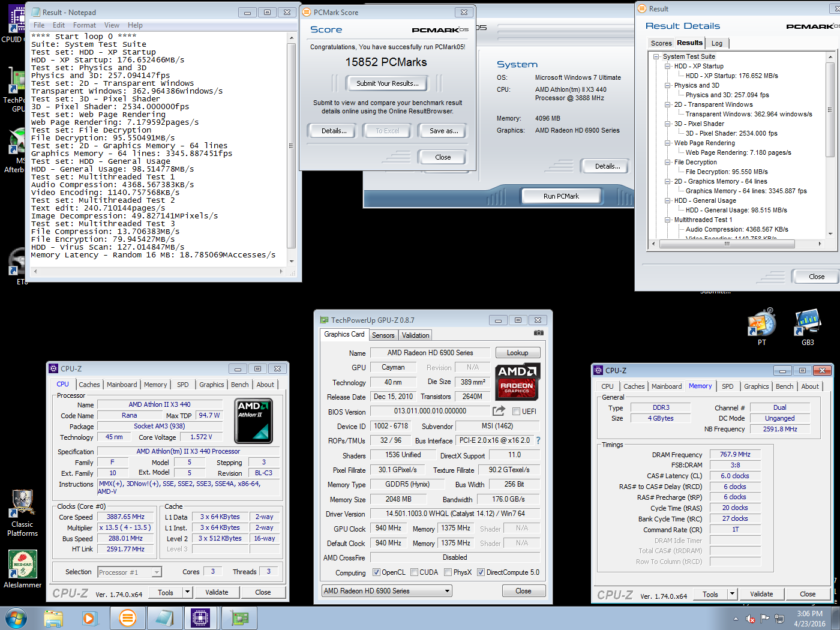
Task: Switch to Notepad from the taskbar
Action: click(x=164, y=618)
